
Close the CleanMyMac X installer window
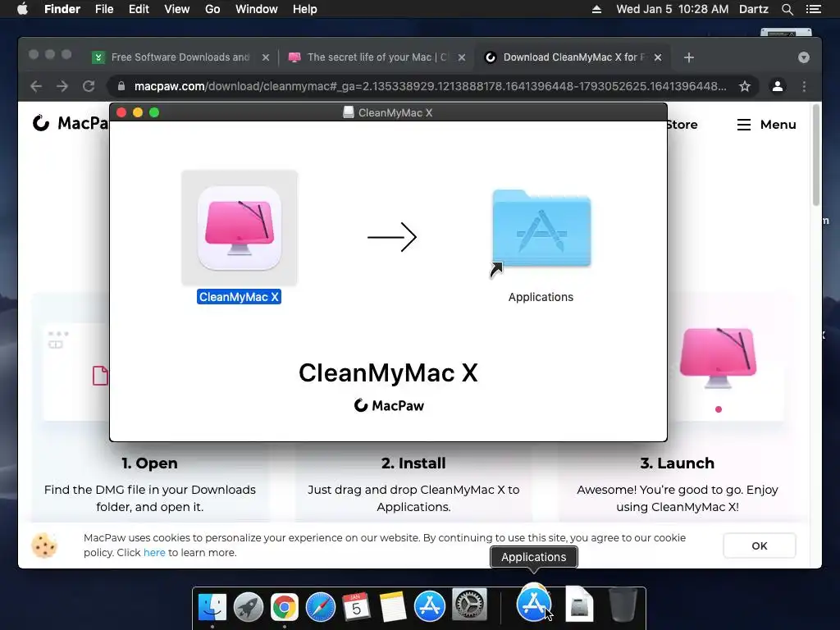coord(121,112)
